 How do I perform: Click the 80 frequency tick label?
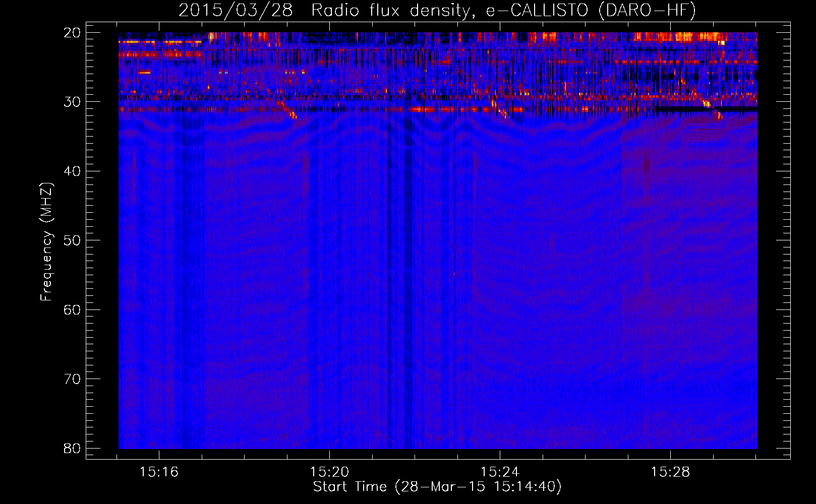pos(72,448)
